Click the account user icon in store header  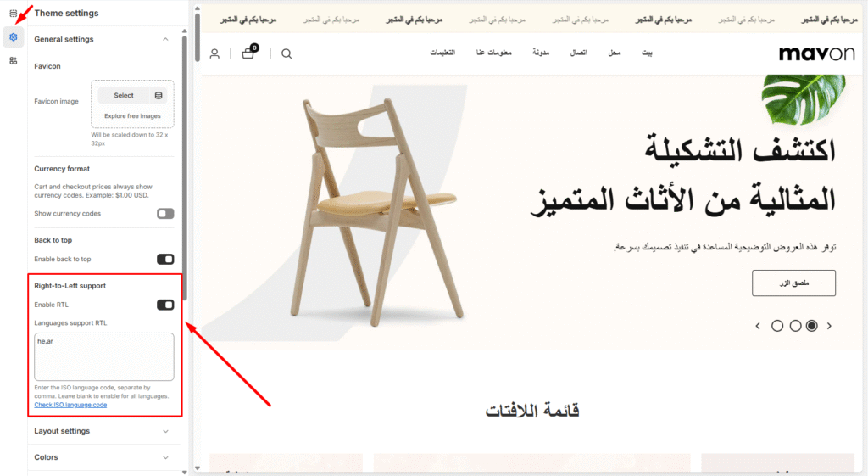click(214, 53)
